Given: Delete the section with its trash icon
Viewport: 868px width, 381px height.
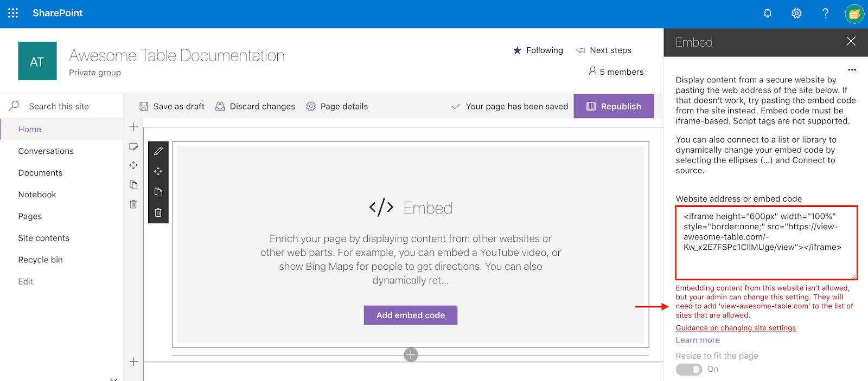Looking at the screenshot, I should point(133,204).
